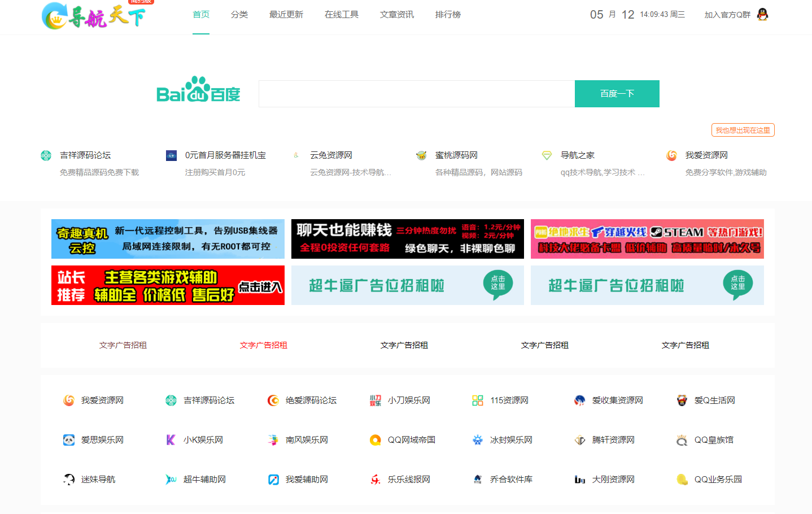Go to 排行榜 navigation tab
The height and width of the screenshot is (514, 812).
click(x=448, y=15)
